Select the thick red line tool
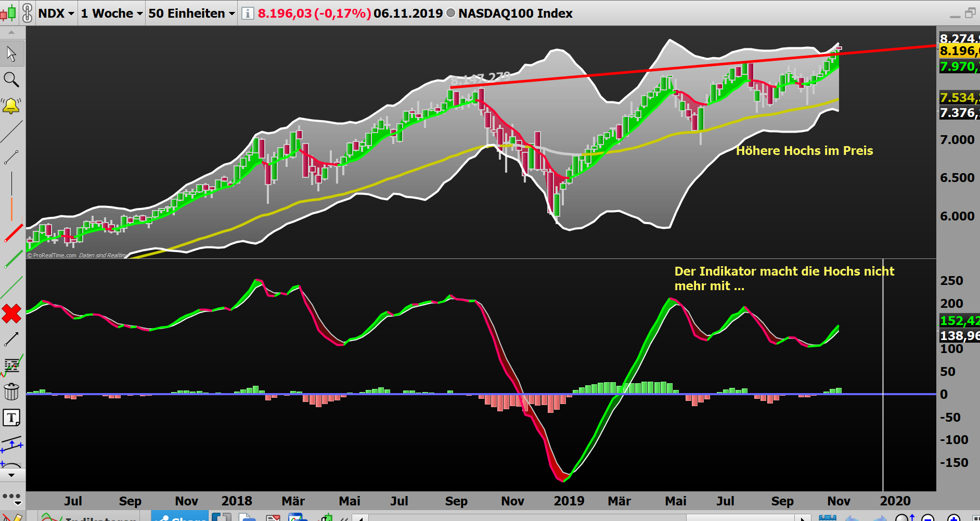 [x=13, y=233]
